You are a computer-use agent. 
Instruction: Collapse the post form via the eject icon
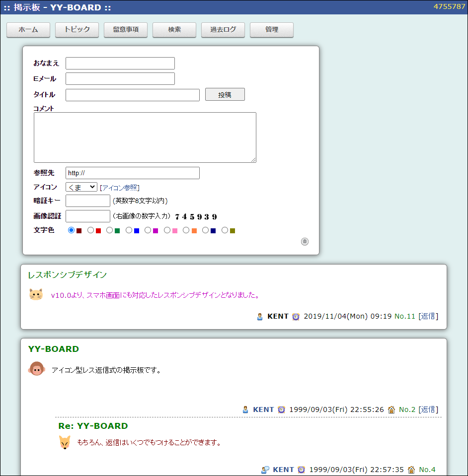[x=305, y=242]
